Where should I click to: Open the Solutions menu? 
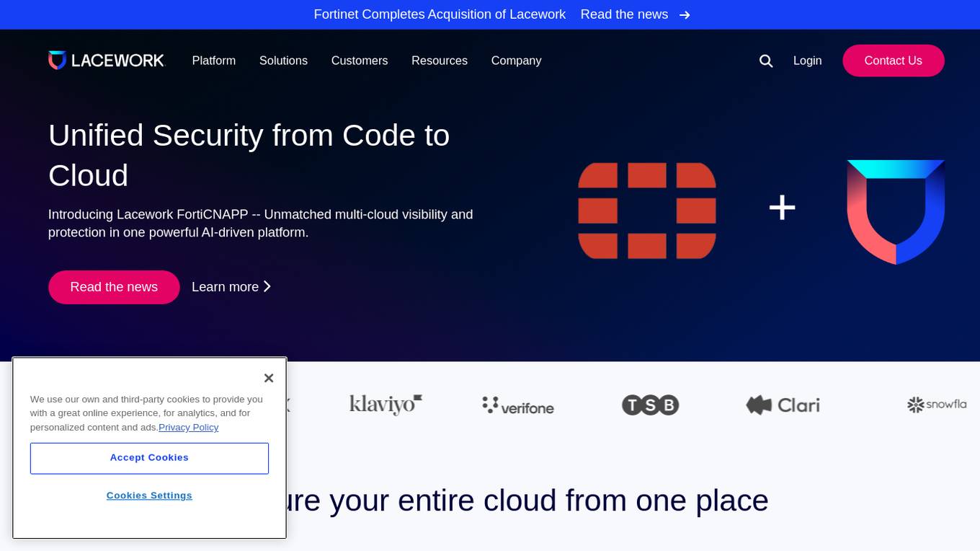(283, 61)
